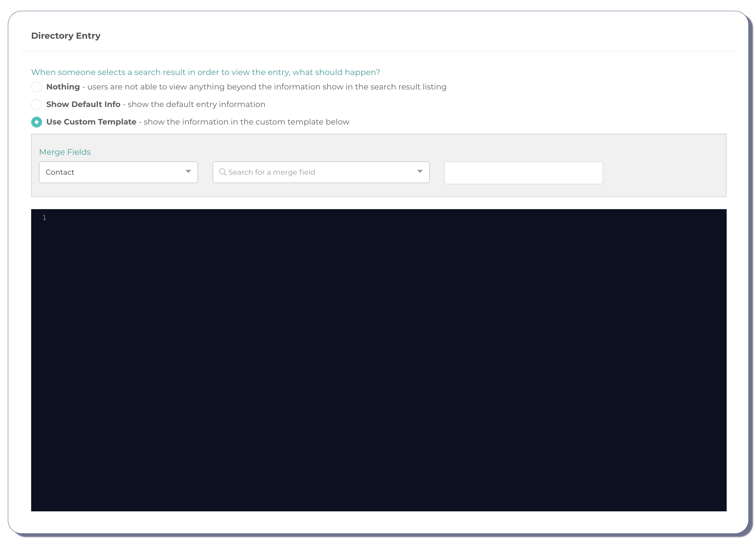Click the Directory Entry heading

coord(66,36)
